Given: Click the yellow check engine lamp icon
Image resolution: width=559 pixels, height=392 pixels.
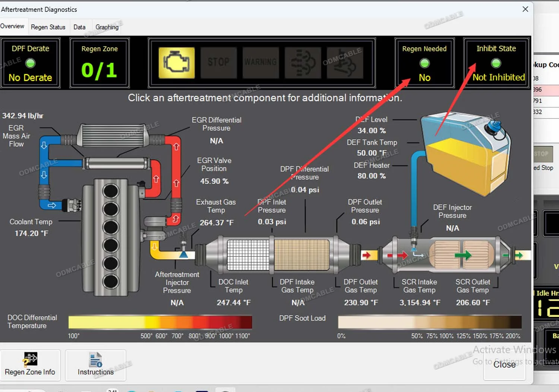Looking at the screenshot, I should point(176,63).
